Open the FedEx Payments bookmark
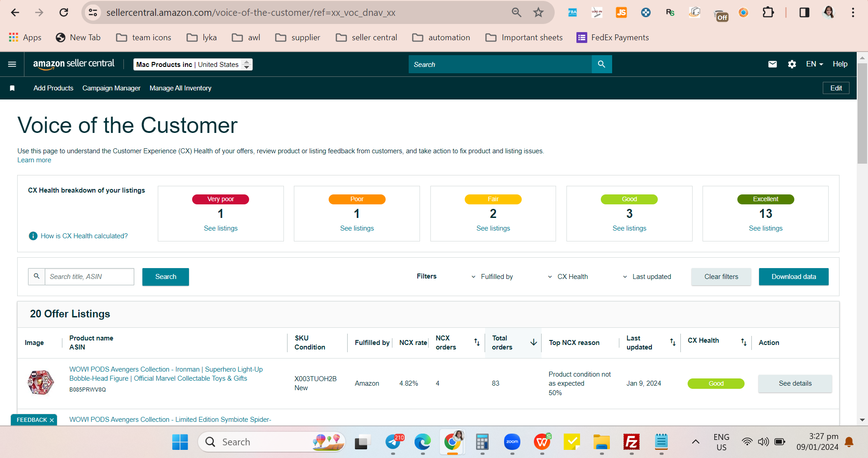Image resolution: width=868 pixels, height=458 pixels. 613,38
